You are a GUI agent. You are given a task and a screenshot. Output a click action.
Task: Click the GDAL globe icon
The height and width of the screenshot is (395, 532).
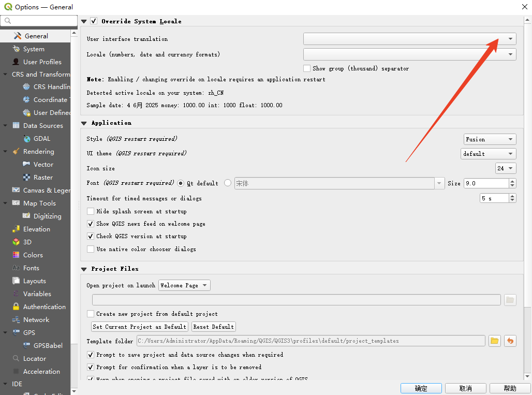click(x=26, y=139)
